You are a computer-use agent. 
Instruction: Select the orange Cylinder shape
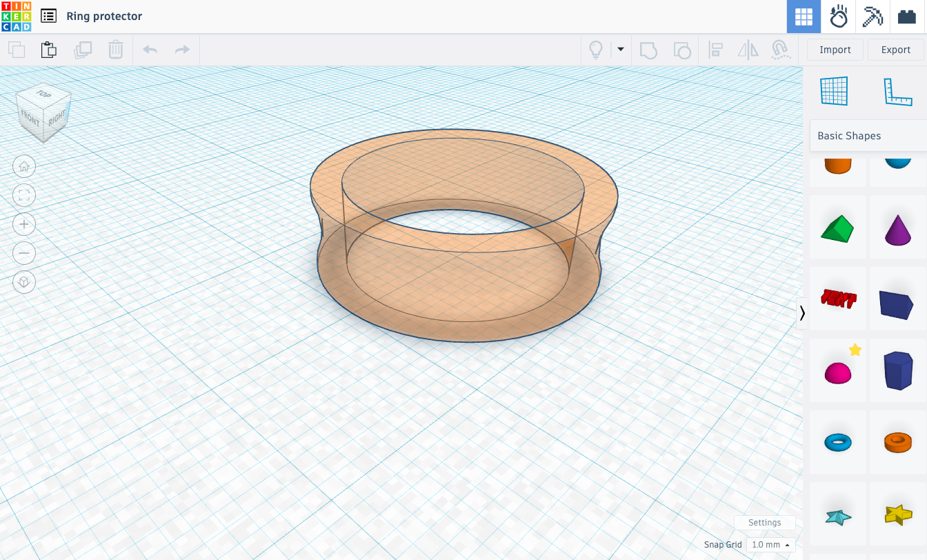(837, 166)
